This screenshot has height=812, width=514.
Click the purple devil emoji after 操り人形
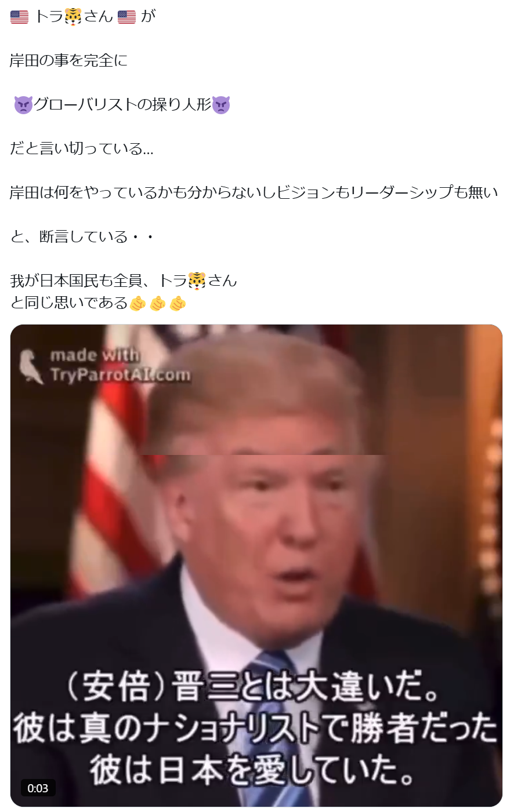tap(221, 105)
